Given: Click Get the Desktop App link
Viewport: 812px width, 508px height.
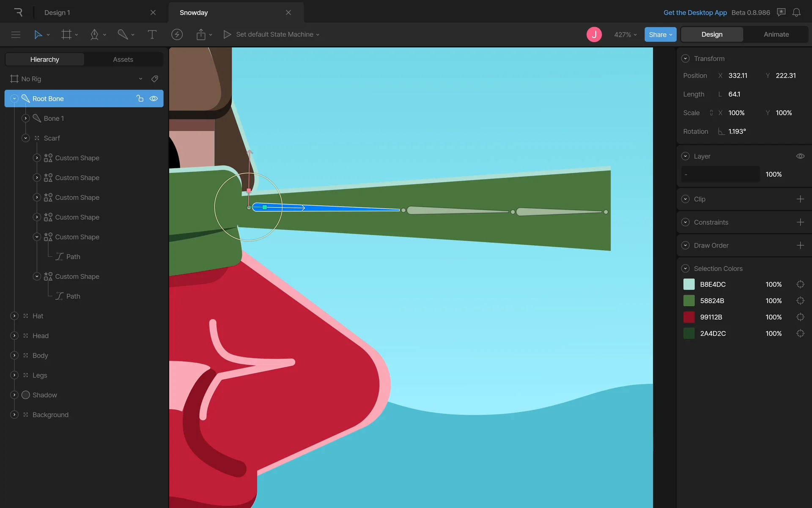Looking at the screenshot, I should [x=695, y=13].
